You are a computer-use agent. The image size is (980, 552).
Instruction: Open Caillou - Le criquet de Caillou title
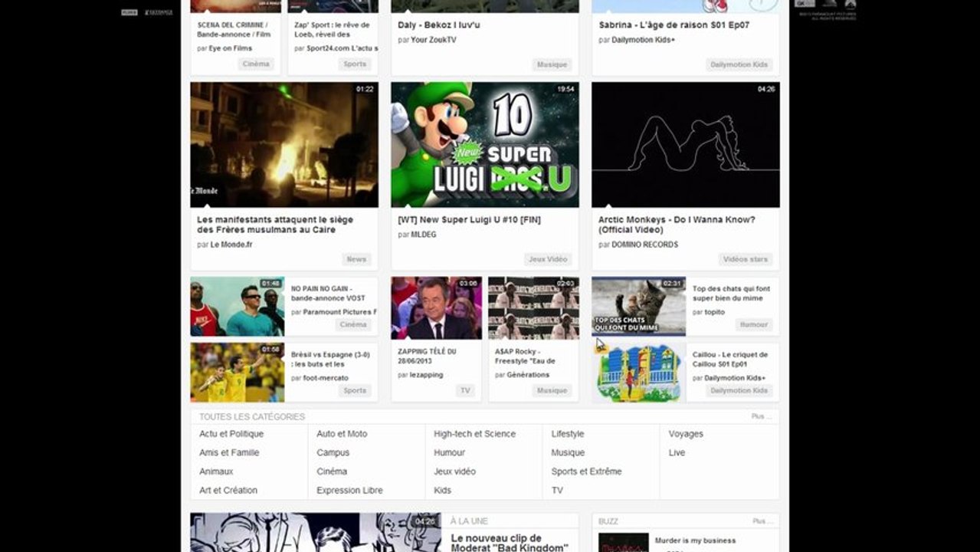pyautogui.click(x=730, y=359)
